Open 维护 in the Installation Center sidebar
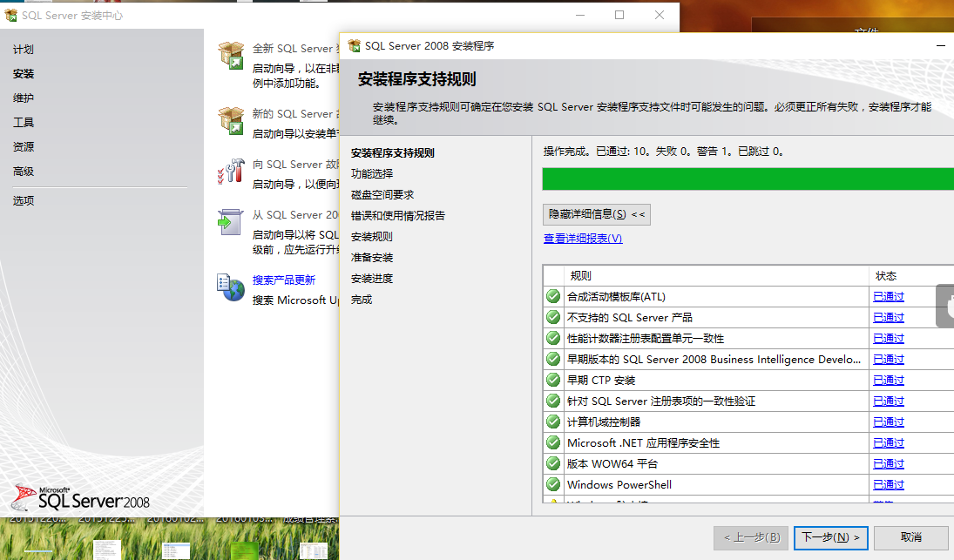 click(x=24, y=98)
